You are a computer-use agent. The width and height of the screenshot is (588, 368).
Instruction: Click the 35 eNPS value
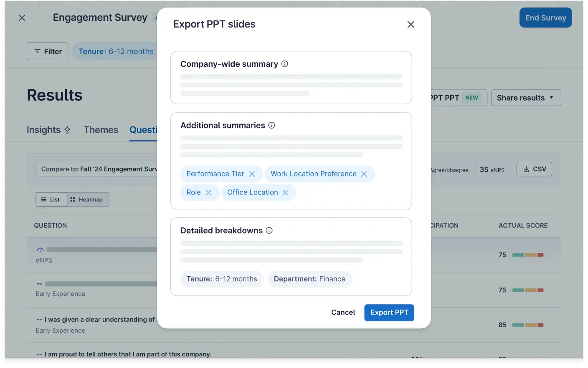[x=492, y=169]
